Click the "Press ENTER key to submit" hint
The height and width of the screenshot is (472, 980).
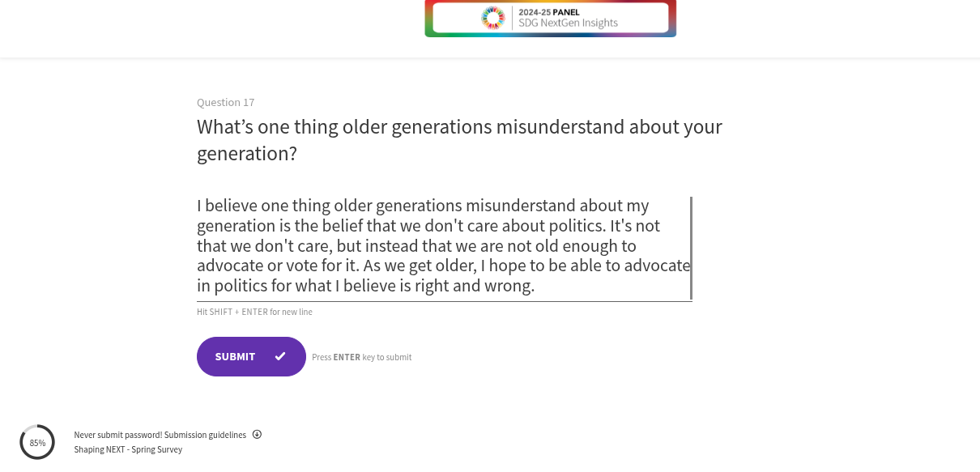point(362,357)
